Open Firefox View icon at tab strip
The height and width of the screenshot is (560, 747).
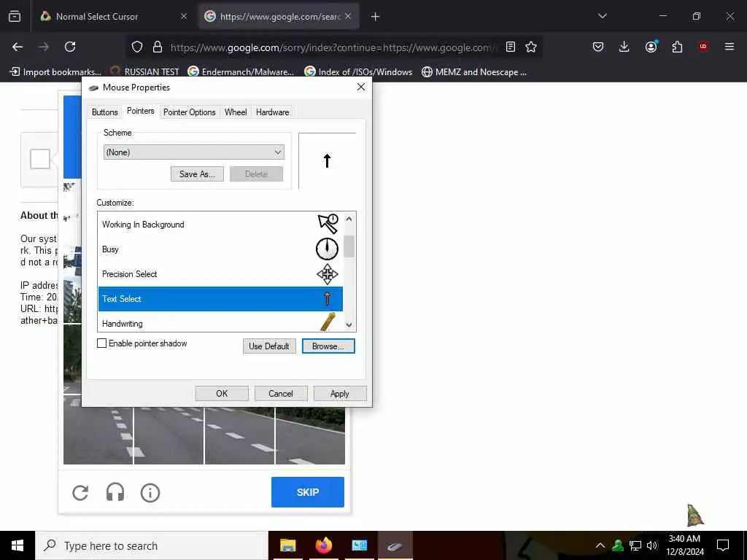click(x=15, y=16)
